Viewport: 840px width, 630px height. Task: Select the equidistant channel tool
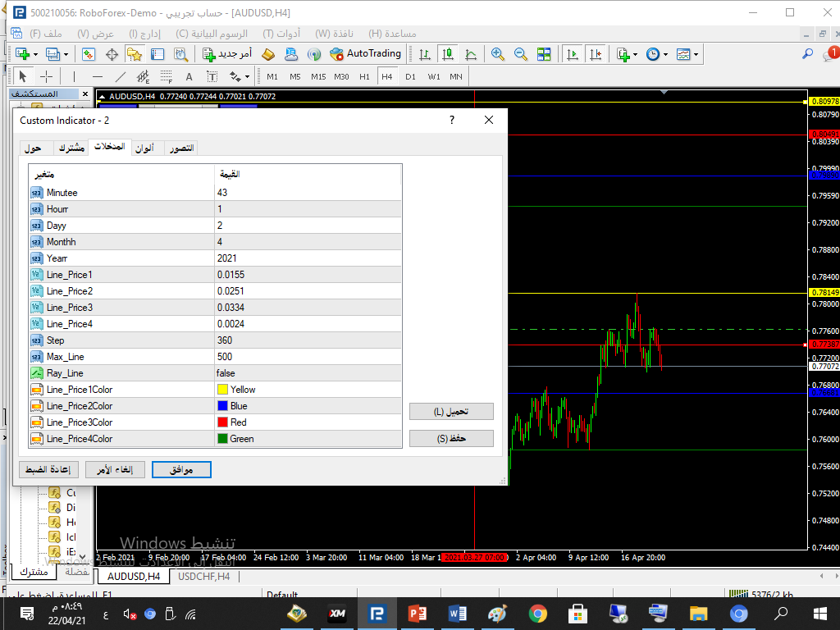tap(143, 76)
